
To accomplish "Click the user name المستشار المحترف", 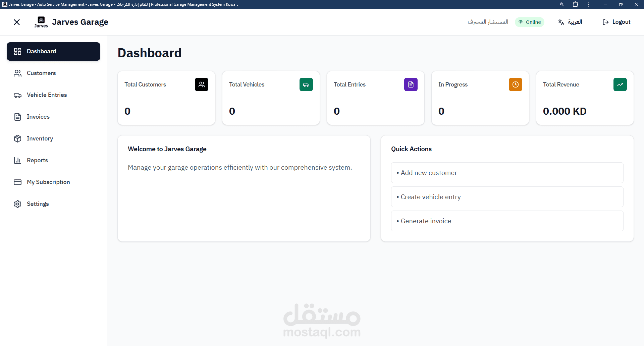I will coord(488,22).
